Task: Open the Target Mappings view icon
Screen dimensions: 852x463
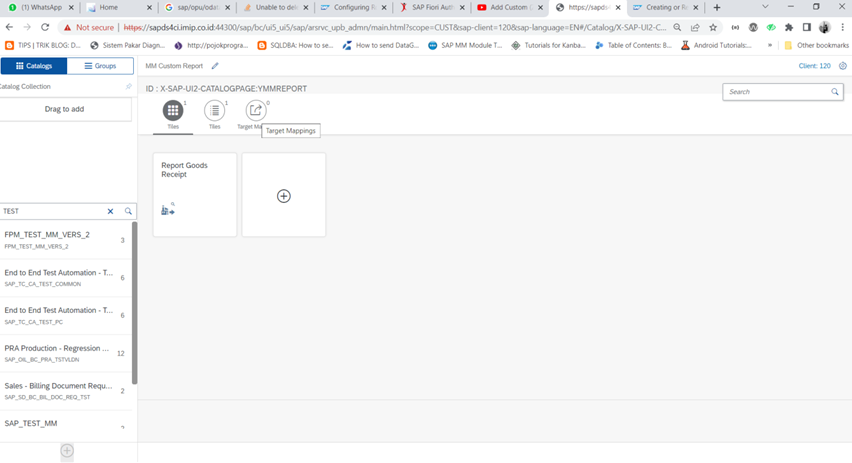Action: tap(255, 110)
